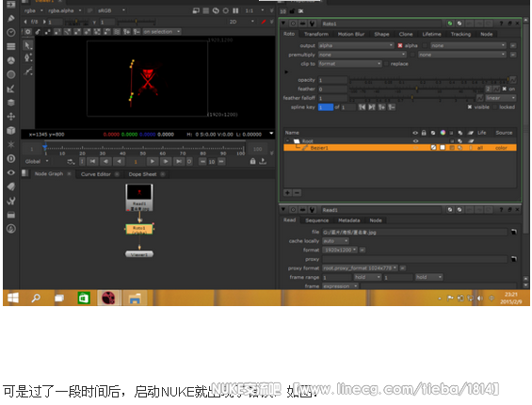This screenshot has height=405, width=532.
Task: Open the 'on selection' dropdown
Action: pyautogui.click(x=162, y=32)
